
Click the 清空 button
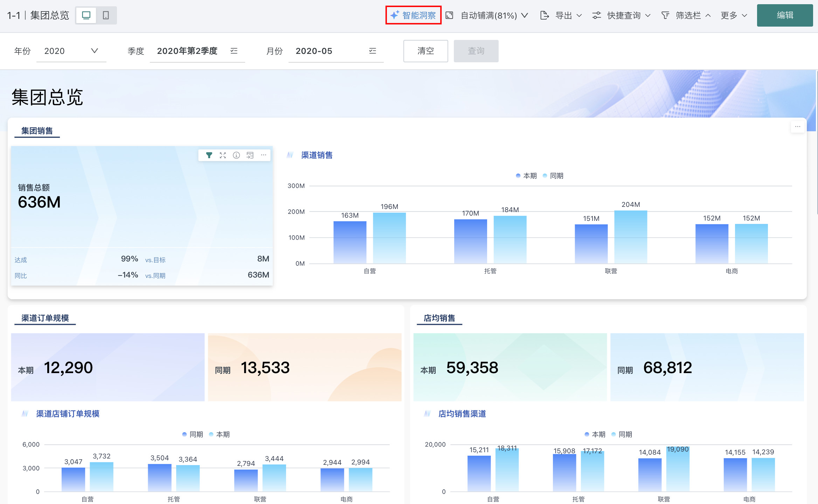click(x=425, y=51)
